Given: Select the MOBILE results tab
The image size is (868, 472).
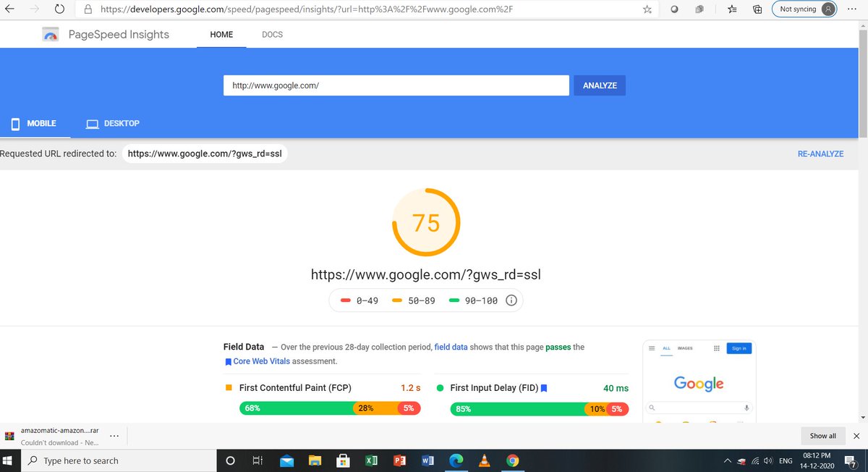Looking at the screenshot, I should pyautogui.click(x=34, y=124).
